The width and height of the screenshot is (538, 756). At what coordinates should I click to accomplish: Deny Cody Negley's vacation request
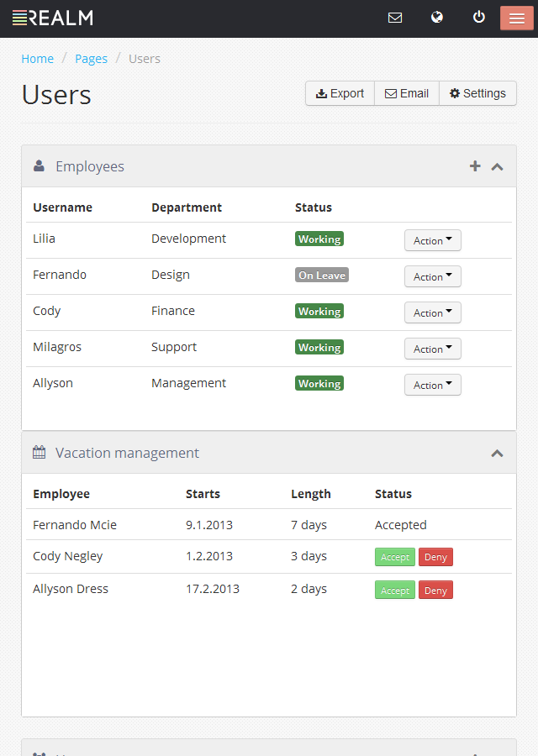[435, 557]
